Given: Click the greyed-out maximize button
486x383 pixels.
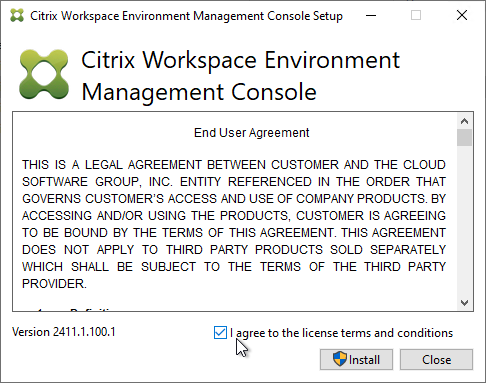Looking at the screenshot, I should 416,15.
